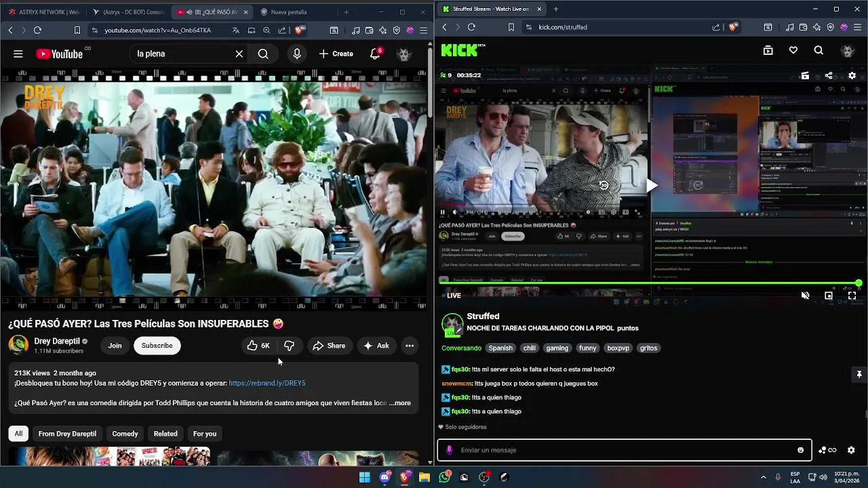
Task: Click the Ask button under the video
Action: 376,346
